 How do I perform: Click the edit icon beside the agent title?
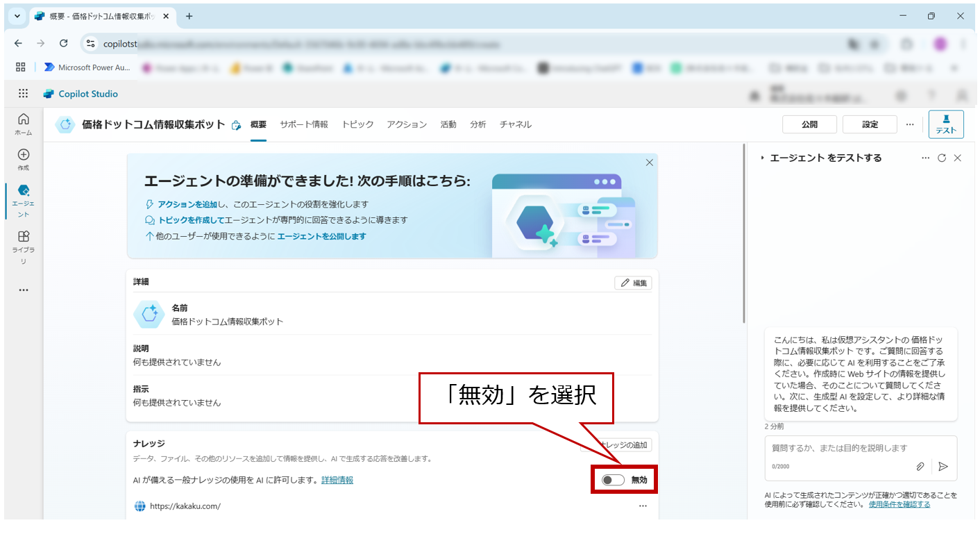pos(236,125)
